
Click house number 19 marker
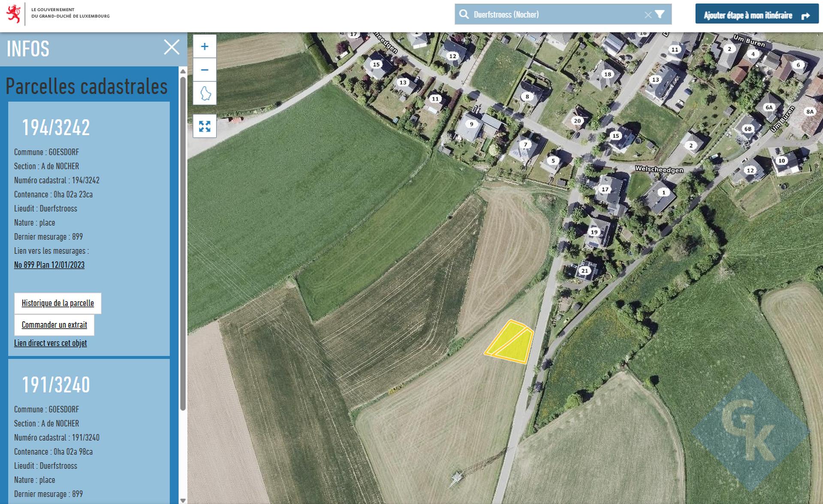(594, 232)
